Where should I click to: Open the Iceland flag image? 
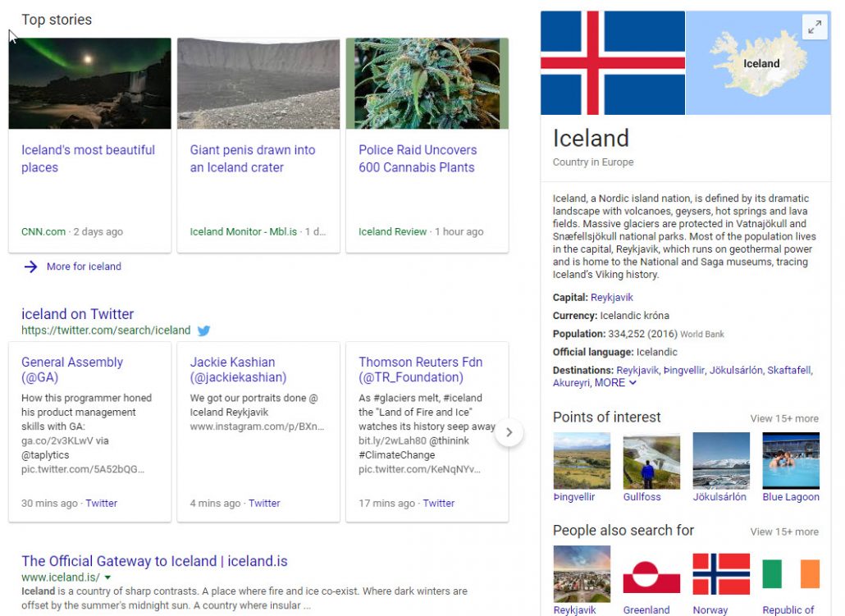click(x=612, y=63)
